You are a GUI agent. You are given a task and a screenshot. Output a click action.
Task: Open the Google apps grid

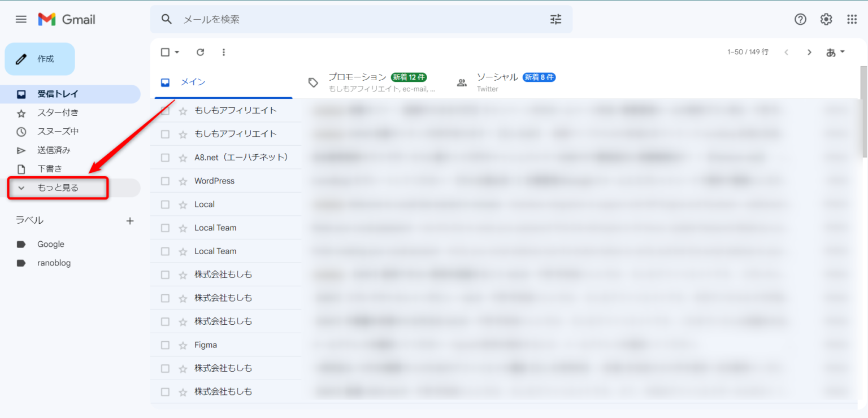pos(852,19)
